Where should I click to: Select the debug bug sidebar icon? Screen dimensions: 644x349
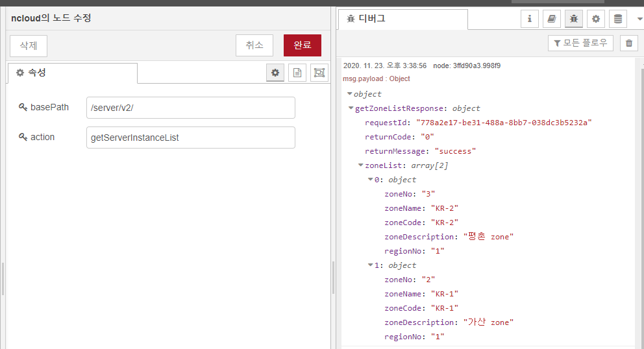(574, 18)
